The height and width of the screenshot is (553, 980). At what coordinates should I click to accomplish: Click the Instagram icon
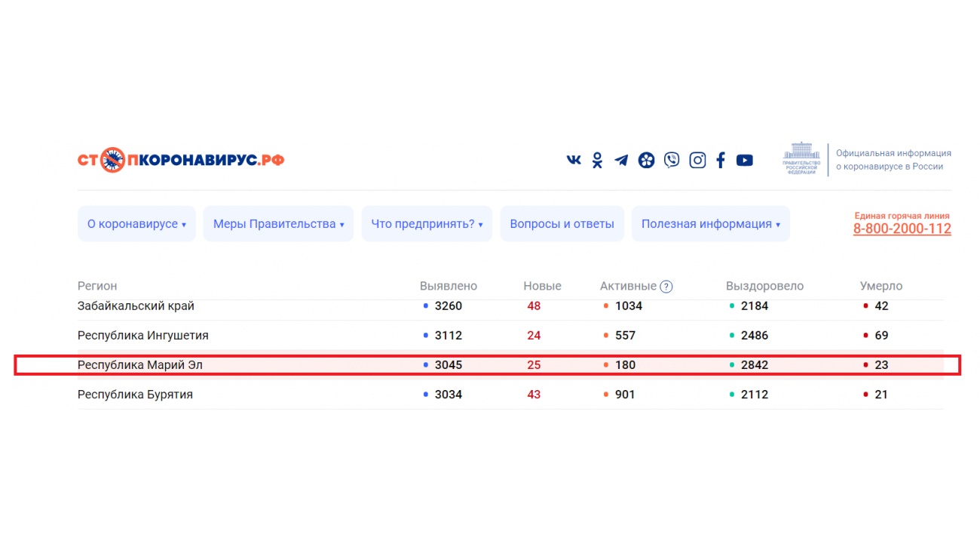tap(697, 160)
